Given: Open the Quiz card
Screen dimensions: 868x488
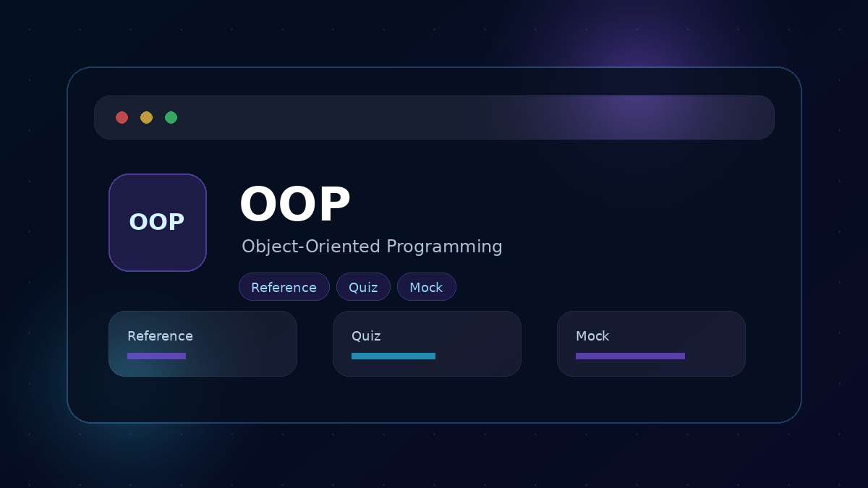Looking at the screenshot, I should click(427, 343).
